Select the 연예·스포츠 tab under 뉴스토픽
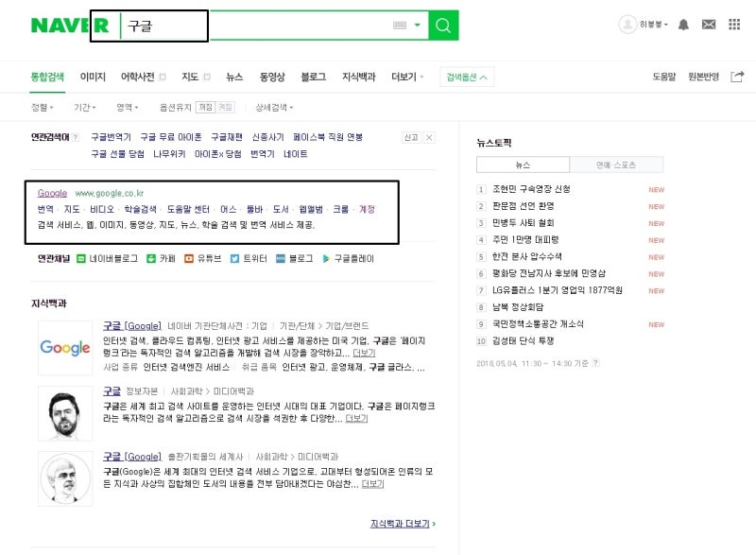This screenshot has height=555, width=756. point(616,165)
